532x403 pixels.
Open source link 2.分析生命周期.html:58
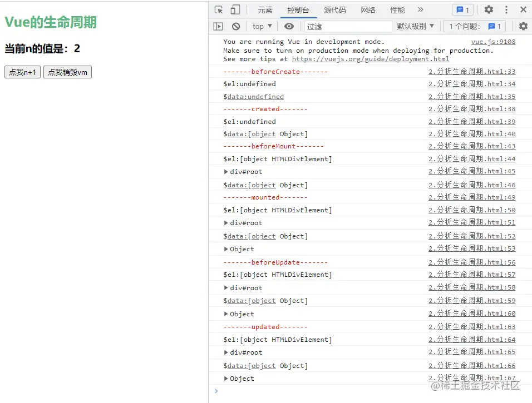472,287
